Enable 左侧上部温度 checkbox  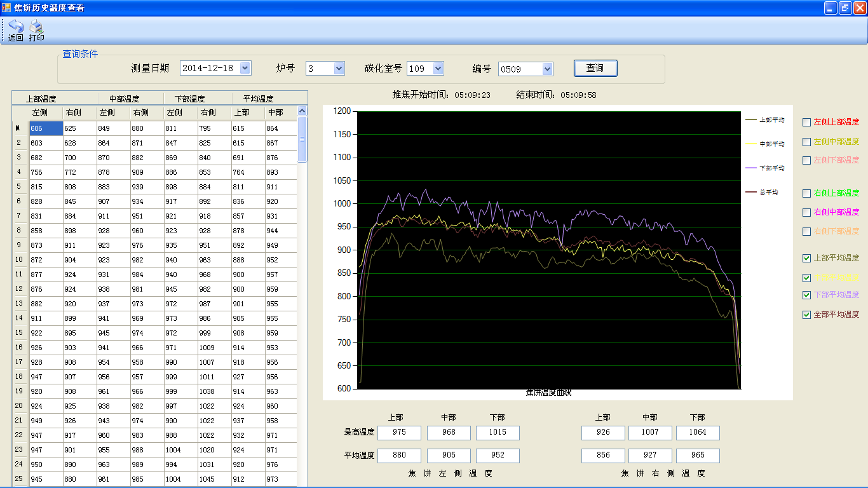(x=807, y=122)
